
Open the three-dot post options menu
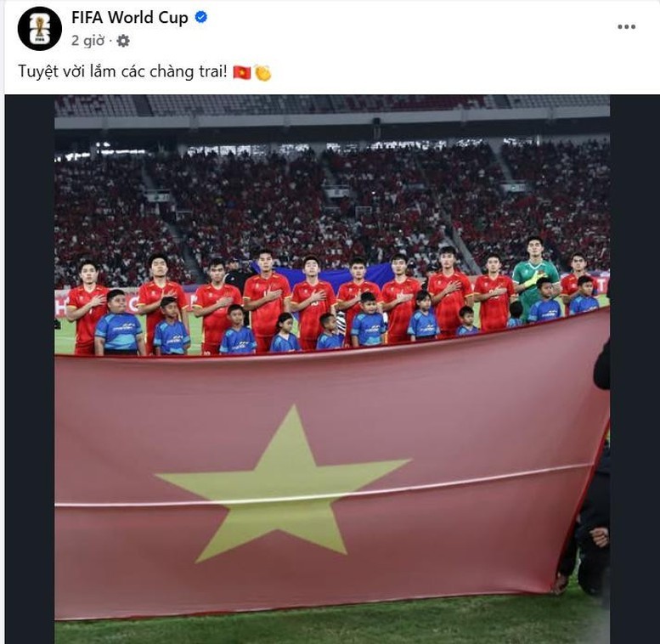[626, 26]
